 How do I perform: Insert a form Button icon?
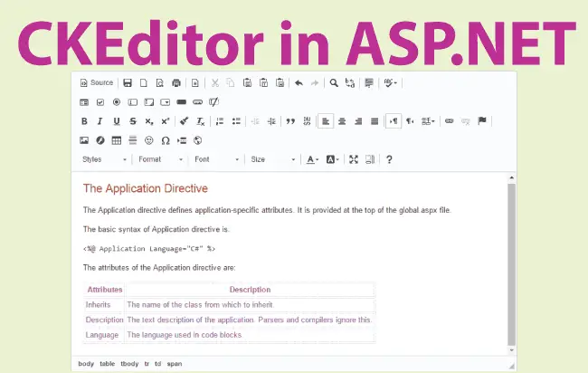coord(182,102)
